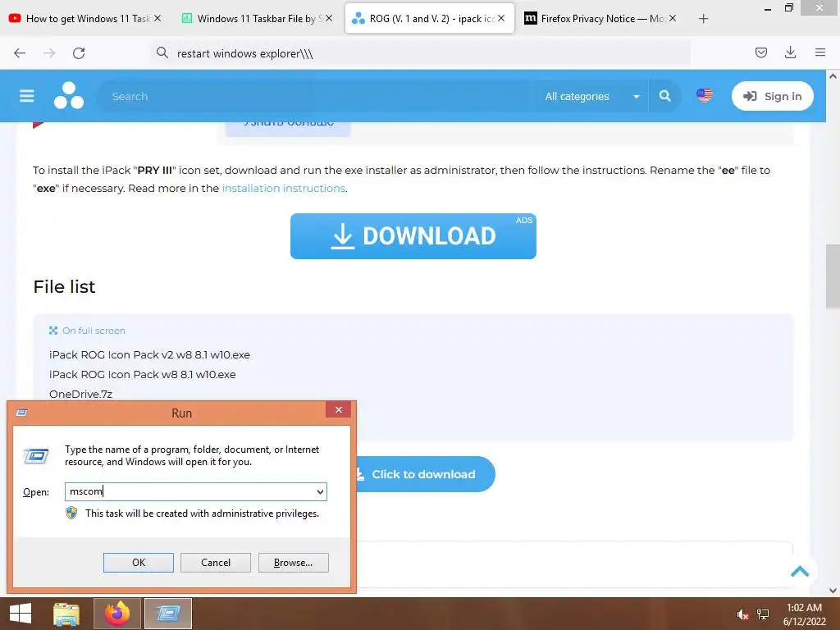Select iPack ROG Icon Pack v2 w8 8.1 w10.exe
Screen dimensions: 840x630
(x=149, y=354)
